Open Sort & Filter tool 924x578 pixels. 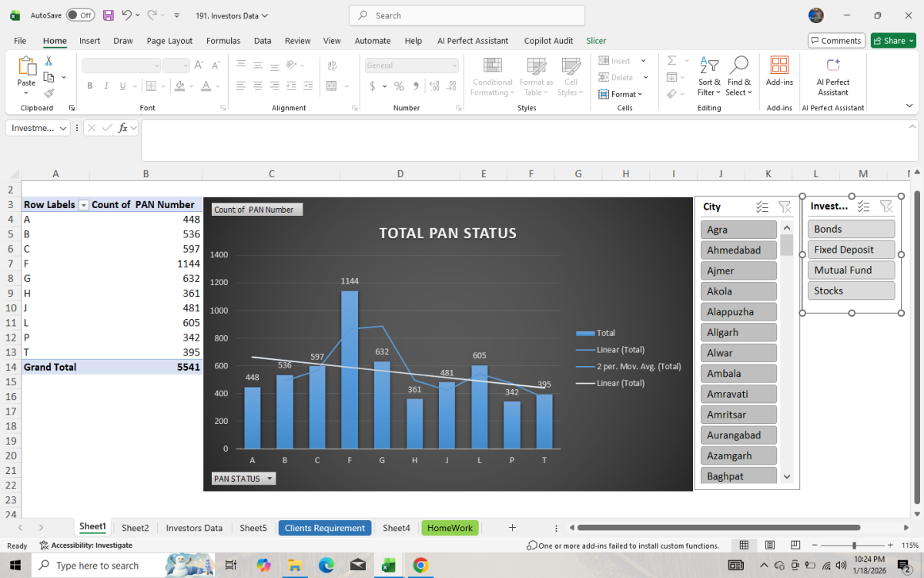(x=709, y=66)
